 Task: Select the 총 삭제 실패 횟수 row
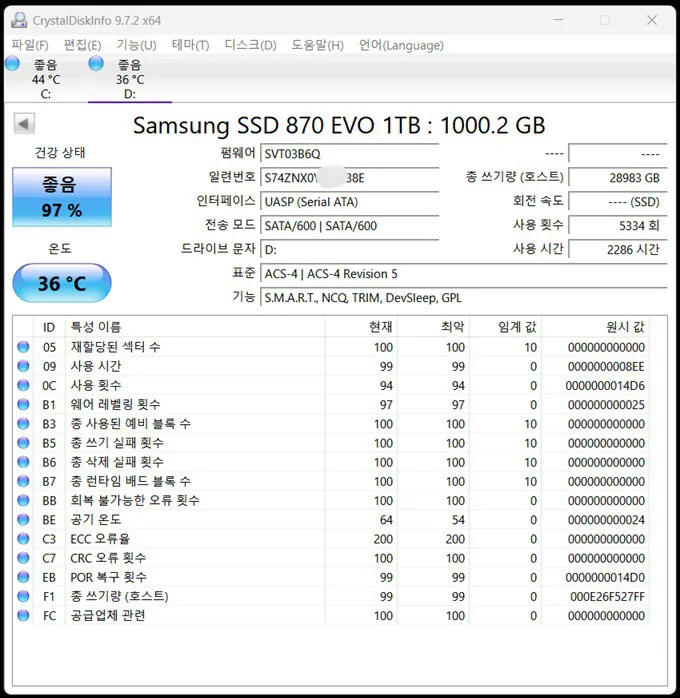point(331,462)
